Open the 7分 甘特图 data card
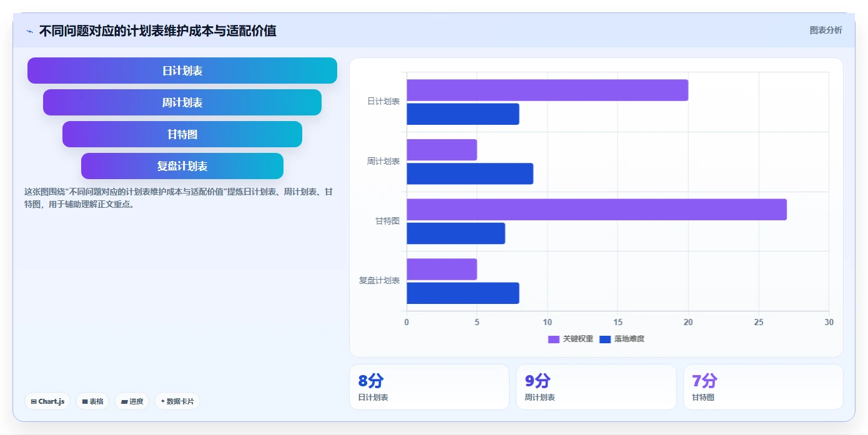This screenshot has width=868, height=435. click(763, 387)
